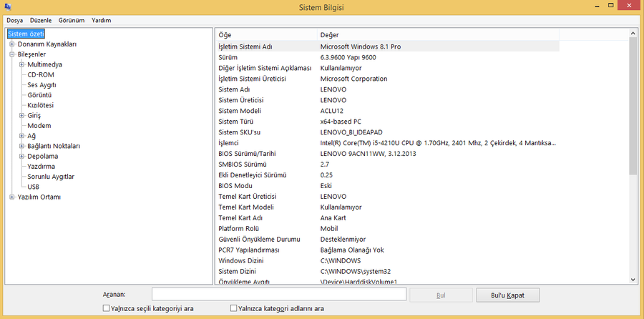Viewport: 644px width, 319px height.
Task: Select Görüntü tree item
Action: tap(39, 95)
